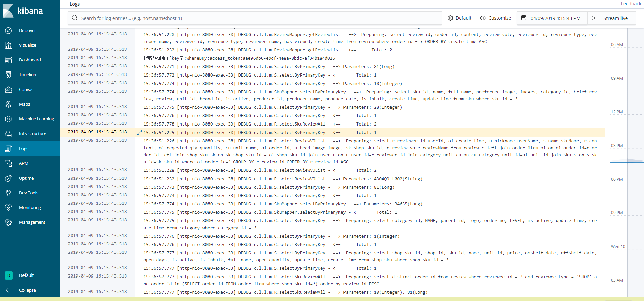
Task: Open the Canvas icon in sidebar
Action: pyautogui.click(x=8, y=89)
